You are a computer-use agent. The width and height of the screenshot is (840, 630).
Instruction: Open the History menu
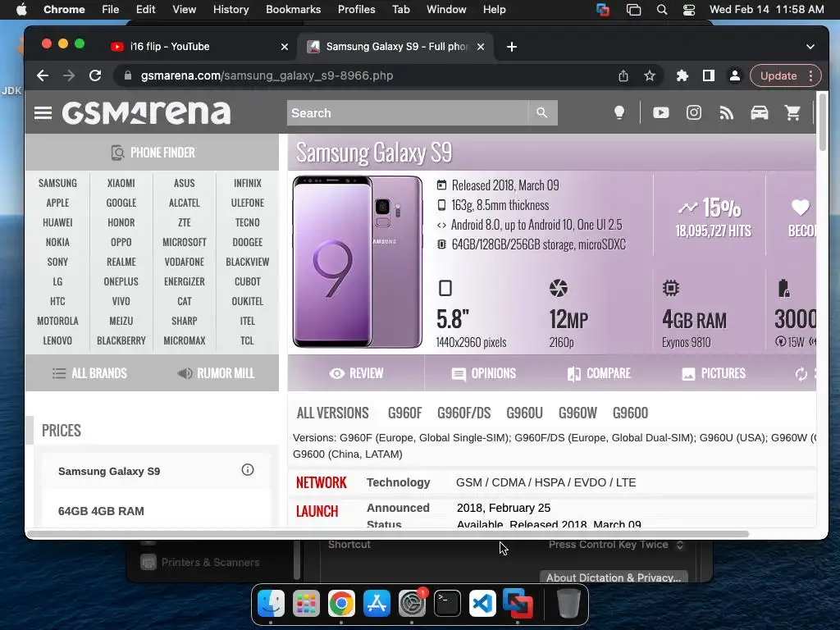[x=231, y=10]
